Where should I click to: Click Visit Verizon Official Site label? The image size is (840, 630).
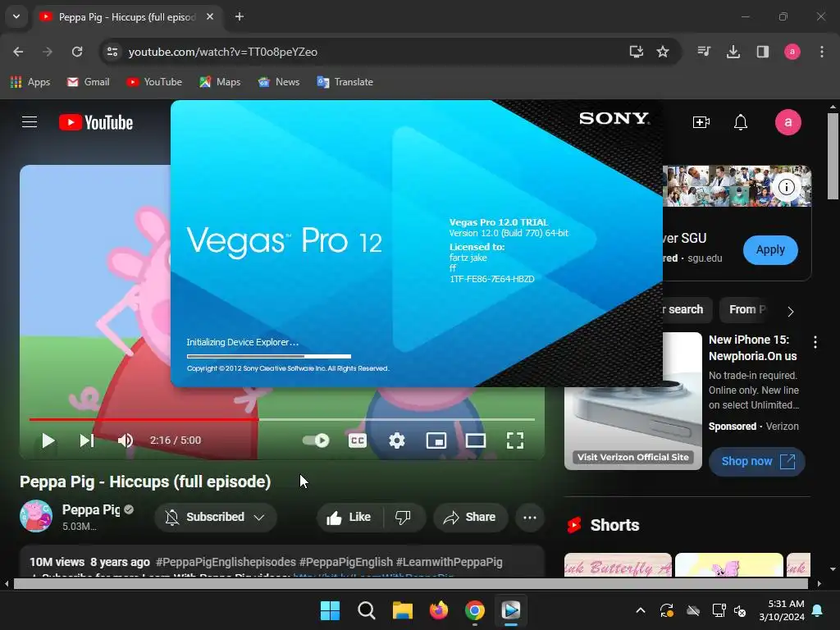click(633, 457)
